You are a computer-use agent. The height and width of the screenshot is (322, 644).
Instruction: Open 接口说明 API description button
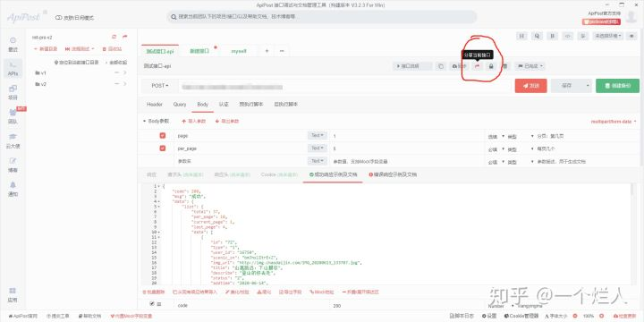point(412,66)
